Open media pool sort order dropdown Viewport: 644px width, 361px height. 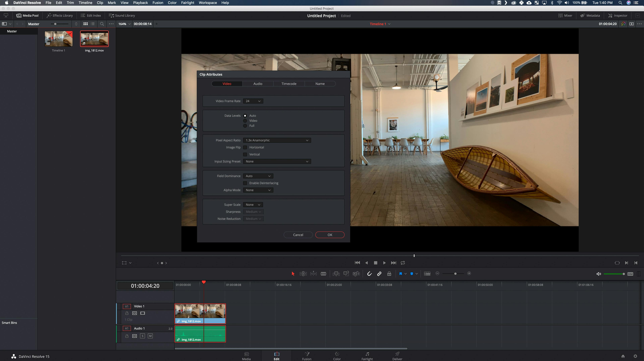(x=76, y=24)
